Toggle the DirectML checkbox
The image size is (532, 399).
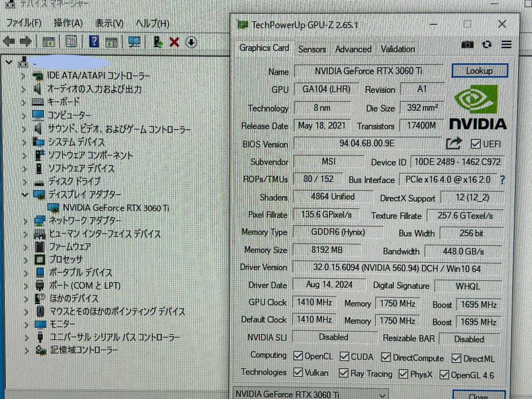coord(456,358)
